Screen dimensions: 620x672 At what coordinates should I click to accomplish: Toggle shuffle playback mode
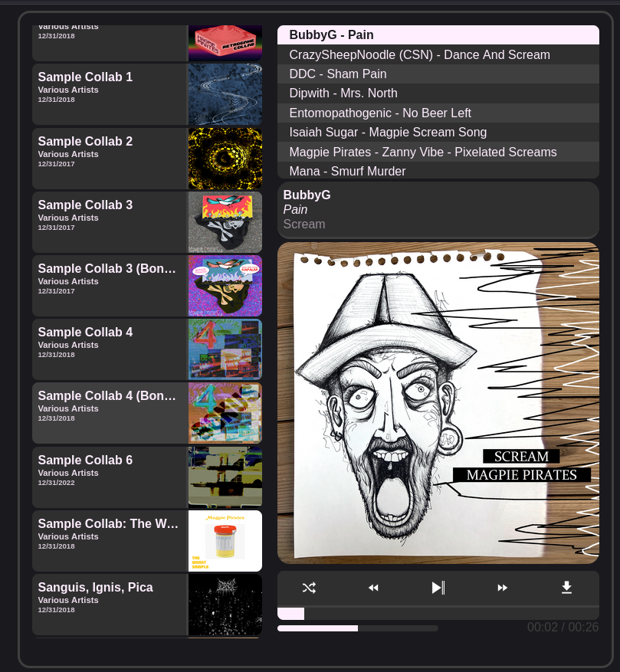[309, 588]
